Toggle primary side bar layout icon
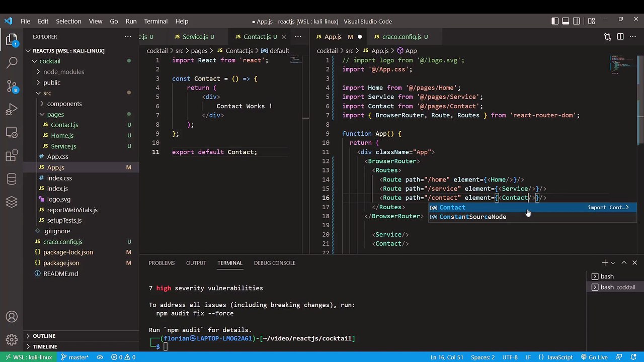This screenshot has width=644, height=362. (x=555, y=21)
